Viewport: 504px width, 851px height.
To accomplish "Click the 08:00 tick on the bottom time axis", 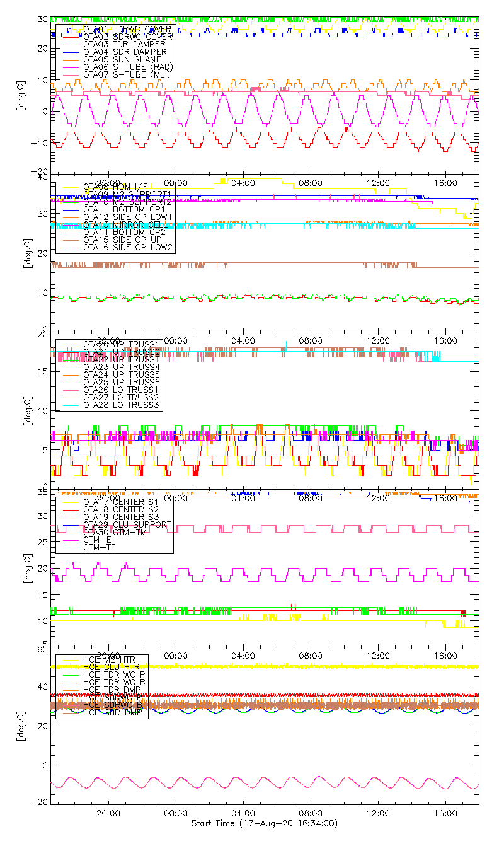I will [311, 814].
